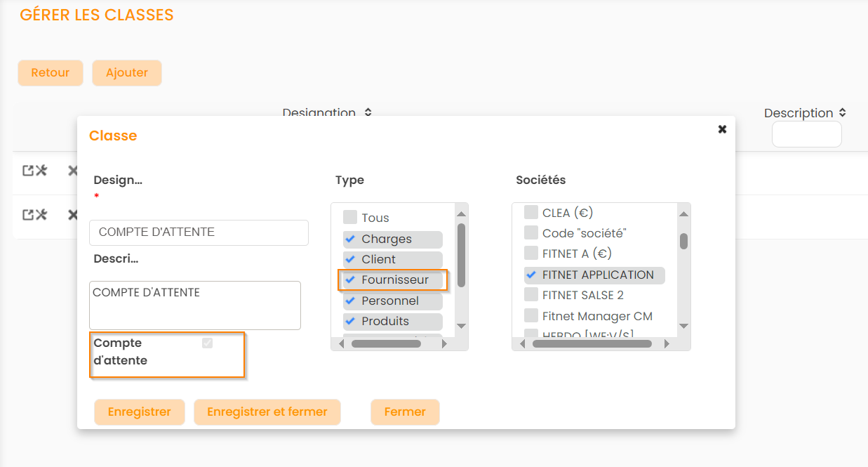Click the open-link icon in the first row
The height and width of the screenshot is (467, 868).
pos(27,171)
